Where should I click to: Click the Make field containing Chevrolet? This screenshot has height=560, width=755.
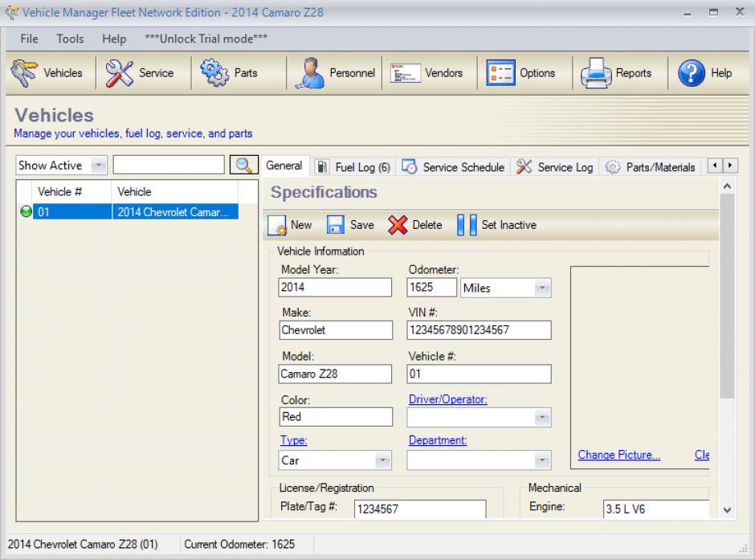pos(336,330)
